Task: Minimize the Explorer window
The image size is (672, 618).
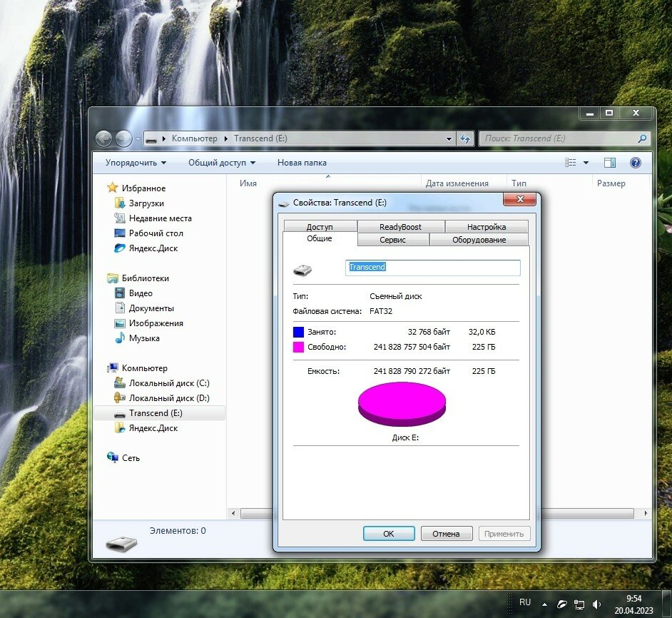Action: click(590, 113)
